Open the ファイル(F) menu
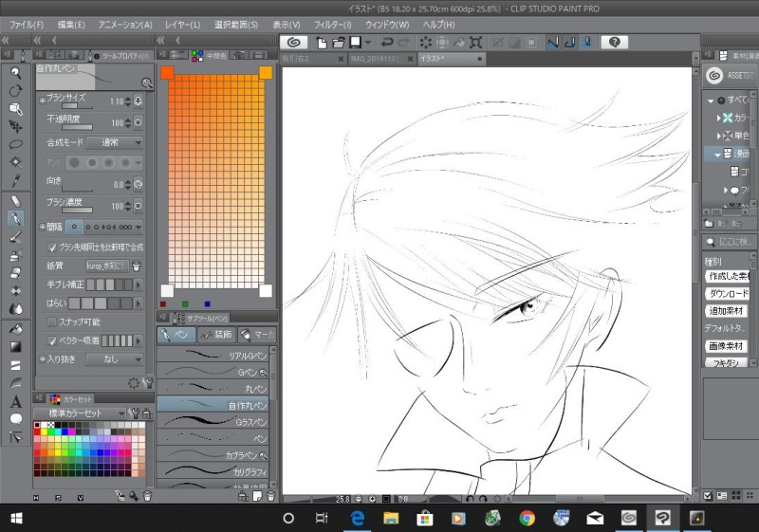 pyautogui.click(x=27, y=25)
